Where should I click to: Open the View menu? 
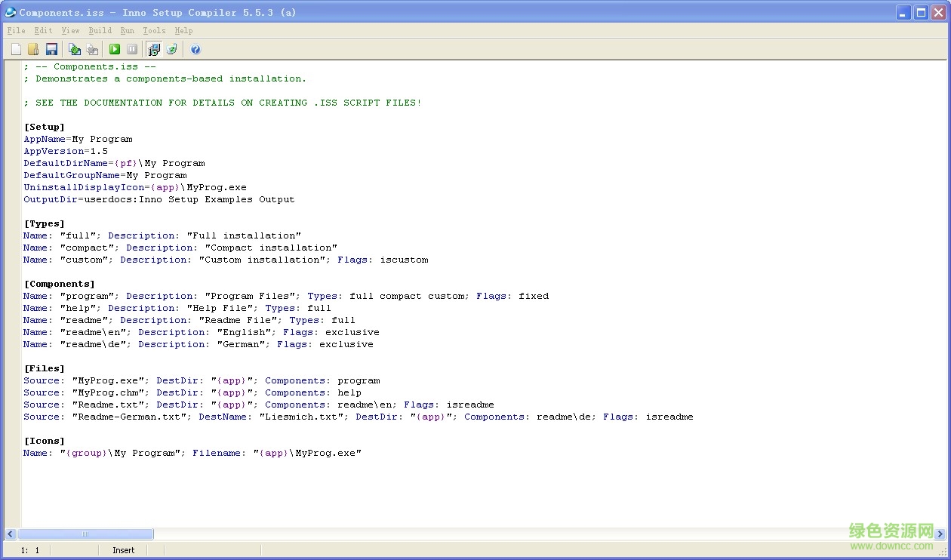click(70, 30)
